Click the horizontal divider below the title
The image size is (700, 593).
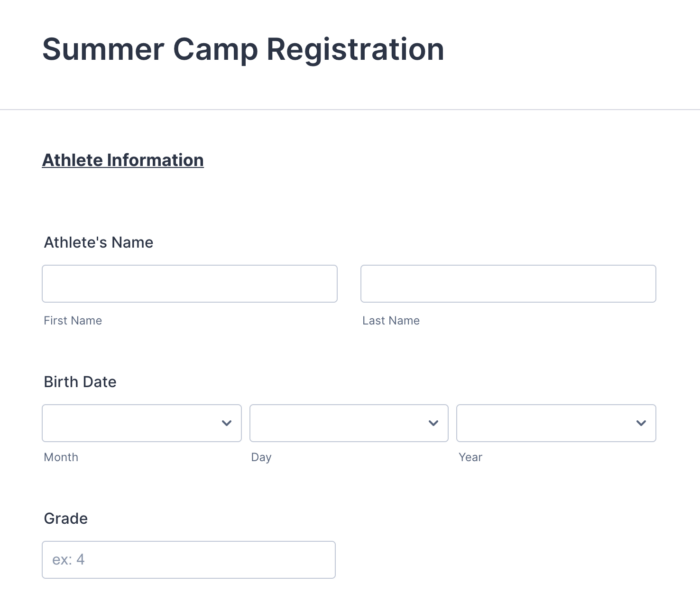pos(350,109)
